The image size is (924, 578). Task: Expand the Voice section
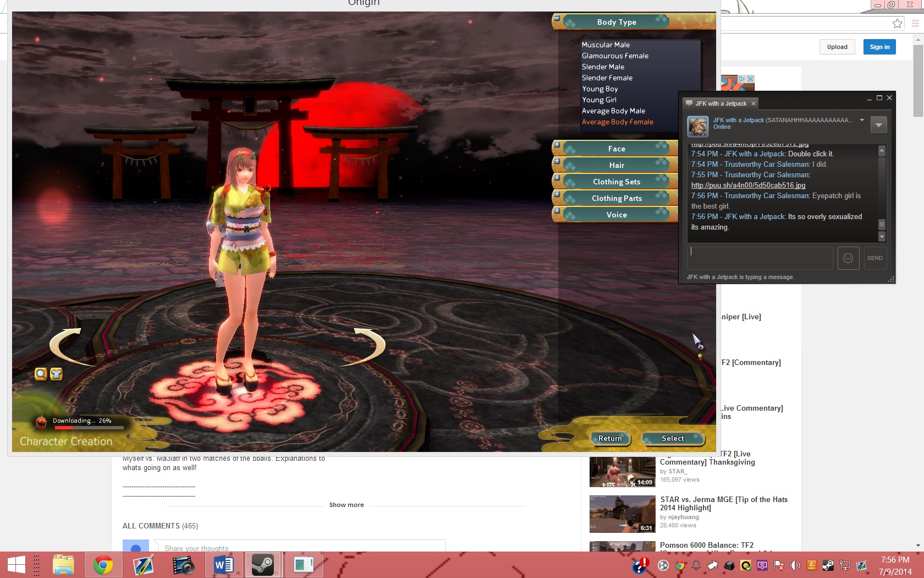tap(557, 211)
